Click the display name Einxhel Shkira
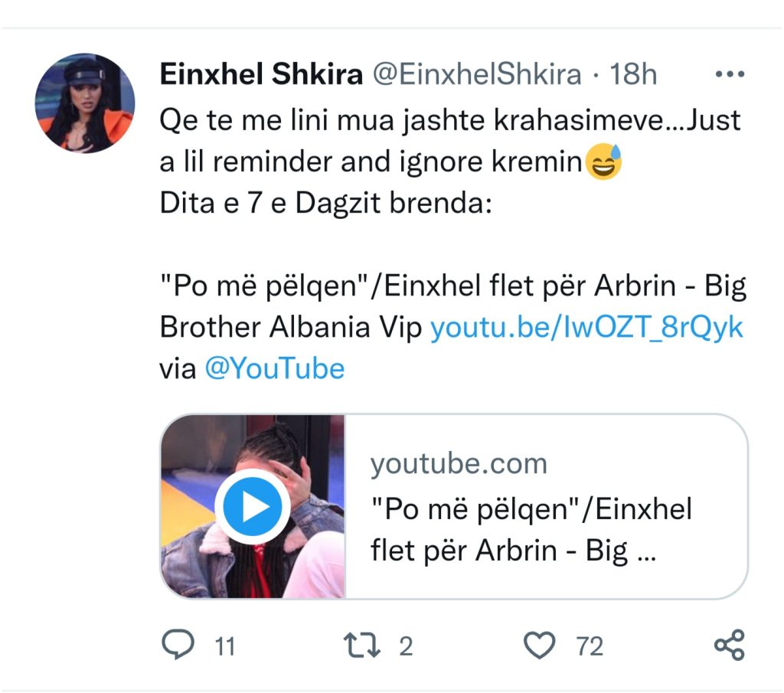The width and height of the screenshot is (784, 693). pyautogui.click(x=261, y=75)
